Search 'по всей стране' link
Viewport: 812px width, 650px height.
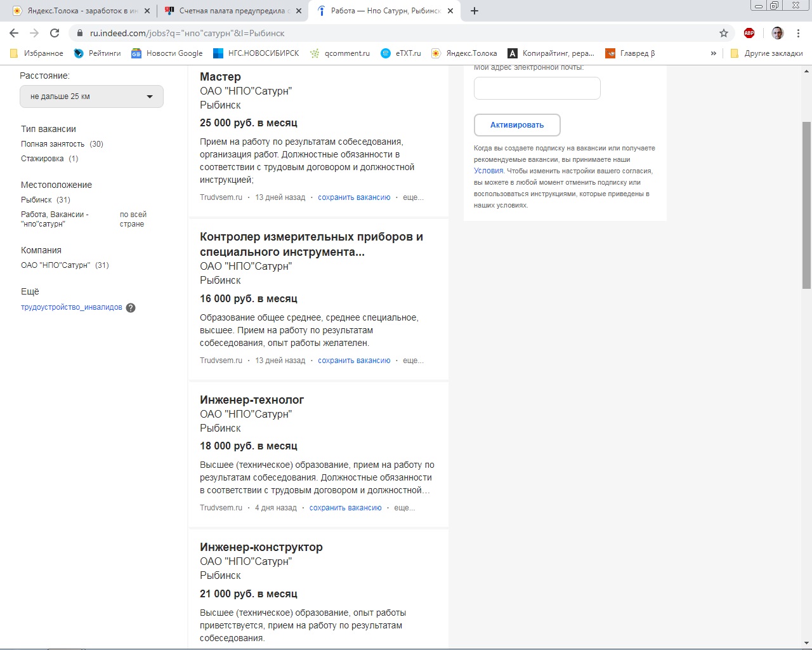(133, 219)
